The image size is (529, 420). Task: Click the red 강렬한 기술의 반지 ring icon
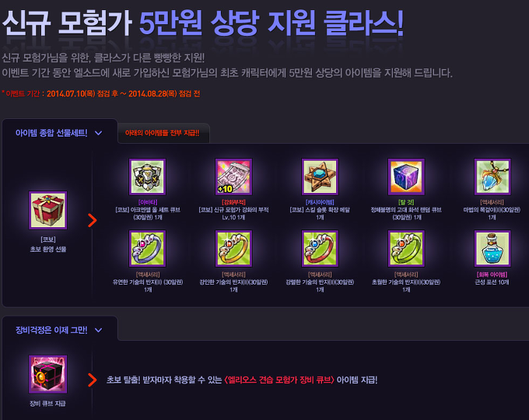click(x=320, y=249)
